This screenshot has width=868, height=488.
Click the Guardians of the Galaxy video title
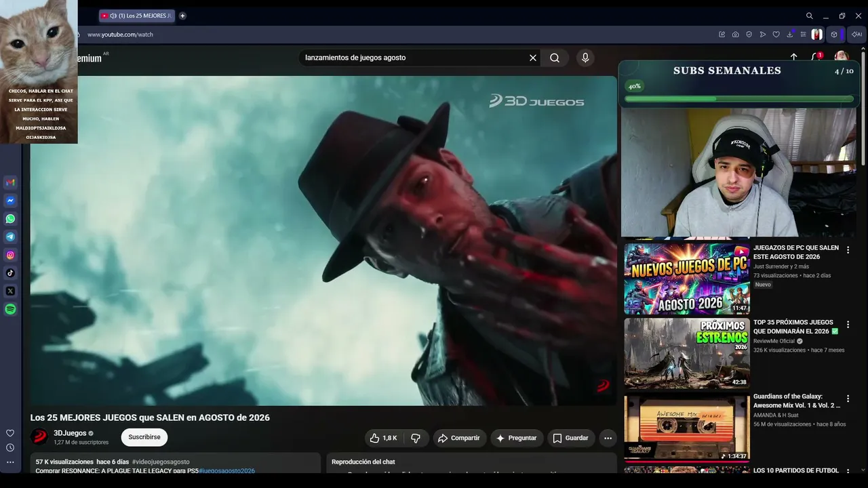tap(797, 401)
